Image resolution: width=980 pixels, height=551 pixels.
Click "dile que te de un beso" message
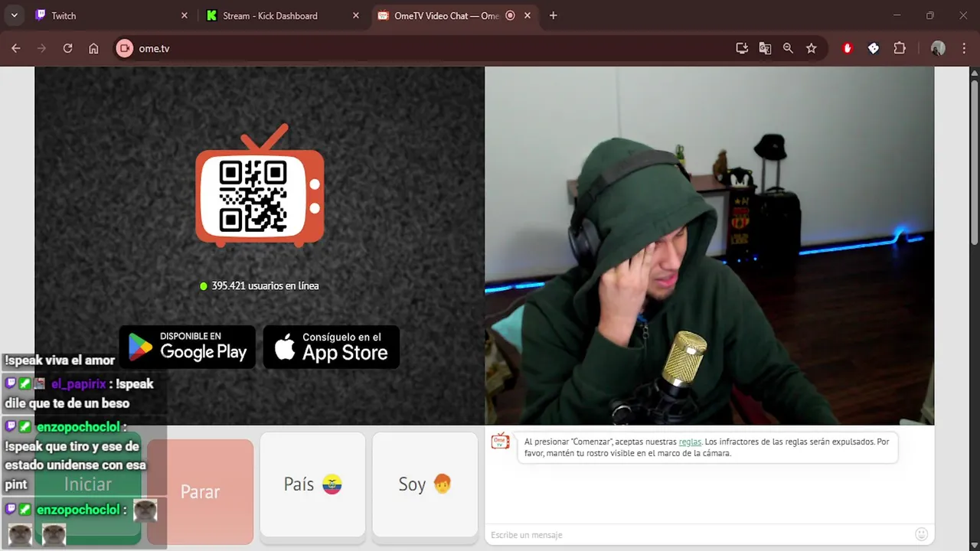[x=67, y=403]
